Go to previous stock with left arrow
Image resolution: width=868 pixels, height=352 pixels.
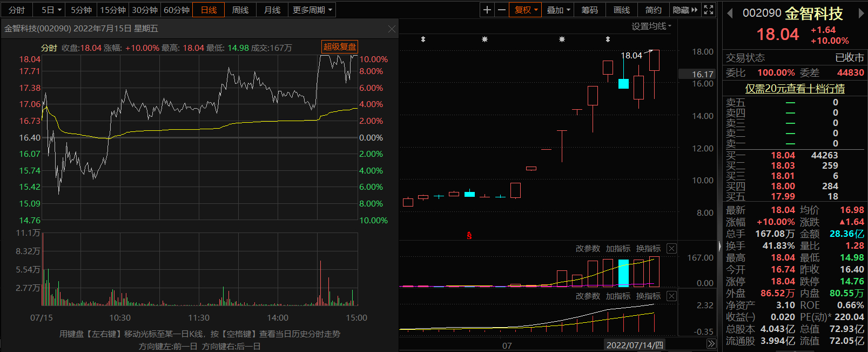click(x=730, y=14)
